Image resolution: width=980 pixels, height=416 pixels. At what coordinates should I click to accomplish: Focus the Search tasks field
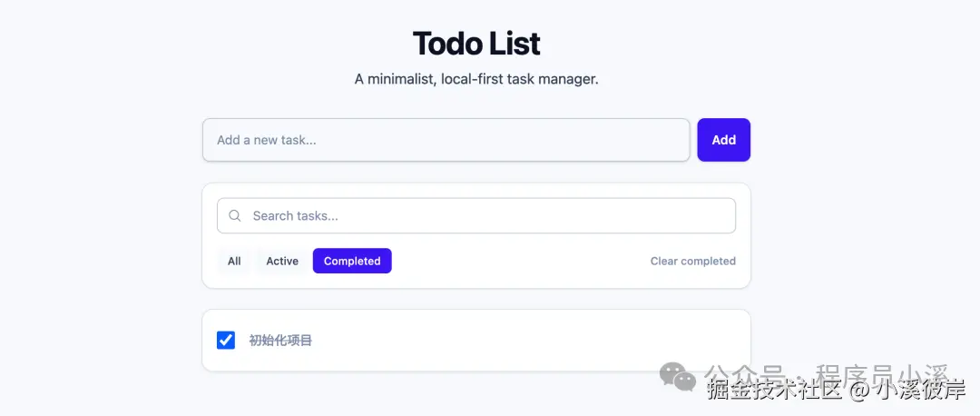[490, 216]
